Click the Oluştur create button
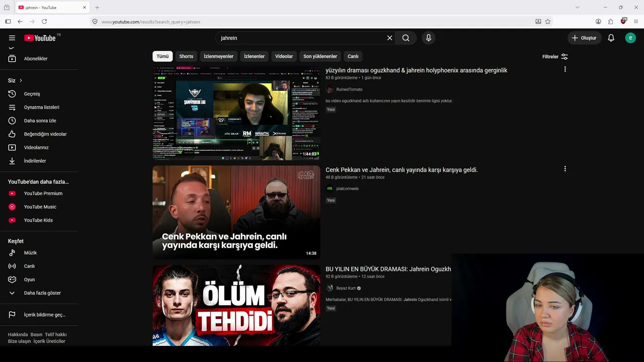The image size is (644, 362). tap(585, 38)
